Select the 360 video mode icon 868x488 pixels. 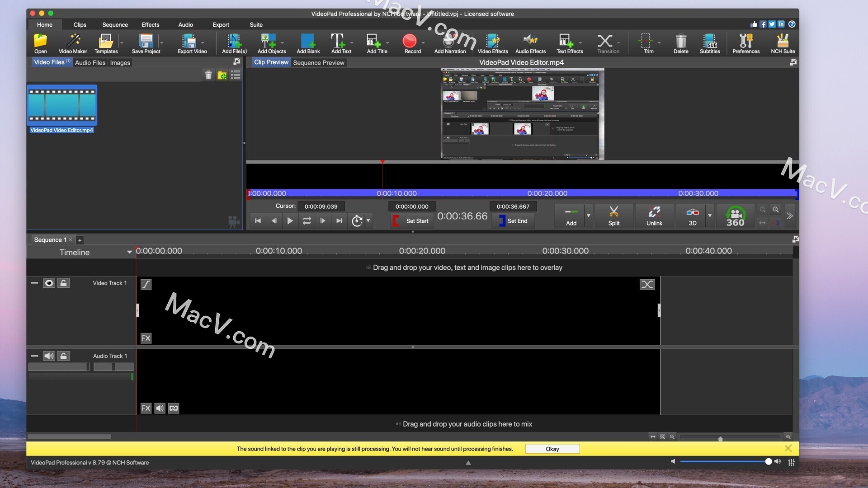pyautogui.click(x=735, y=216)
